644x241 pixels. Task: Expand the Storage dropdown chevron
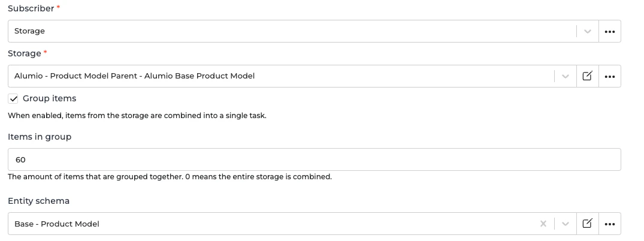[565, 76]
